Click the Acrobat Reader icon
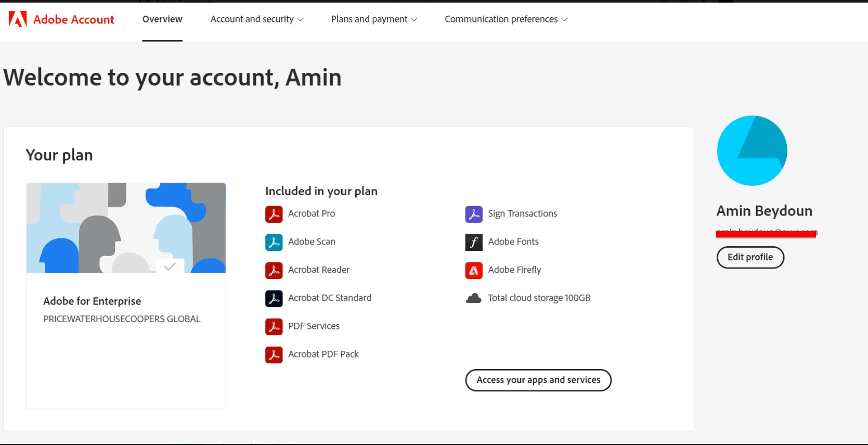 pos(274,270)
